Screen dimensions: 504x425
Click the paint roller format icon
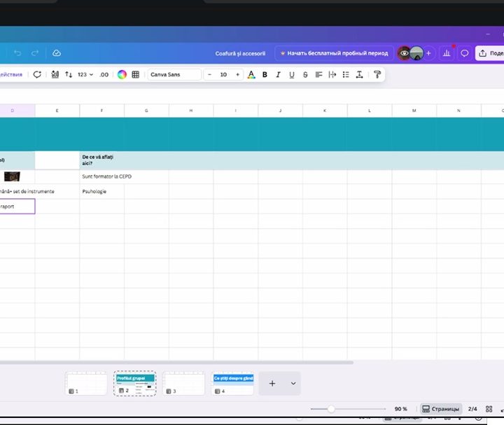(377, 74)
